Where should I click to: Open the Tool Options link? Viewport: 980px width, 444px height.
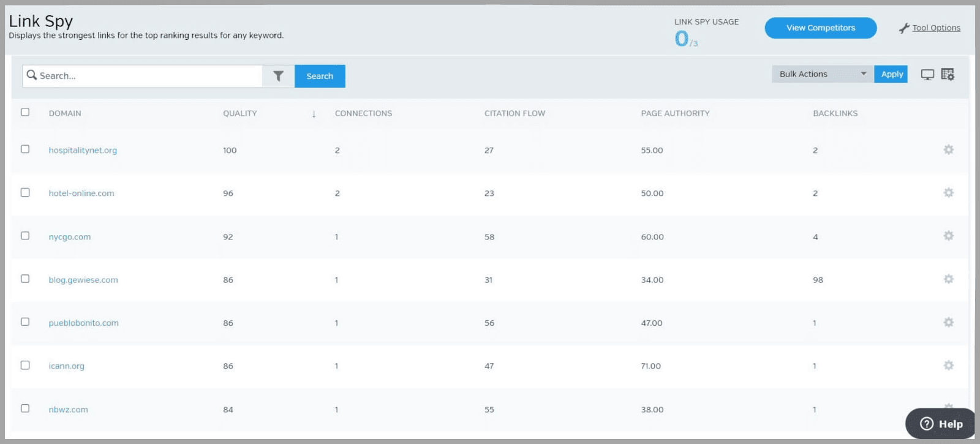936,28
